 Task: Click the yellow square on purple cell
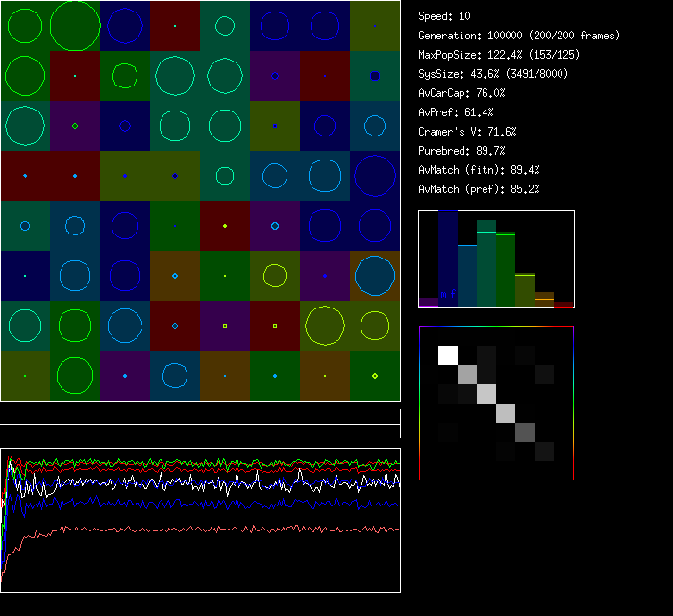point(225,326)
